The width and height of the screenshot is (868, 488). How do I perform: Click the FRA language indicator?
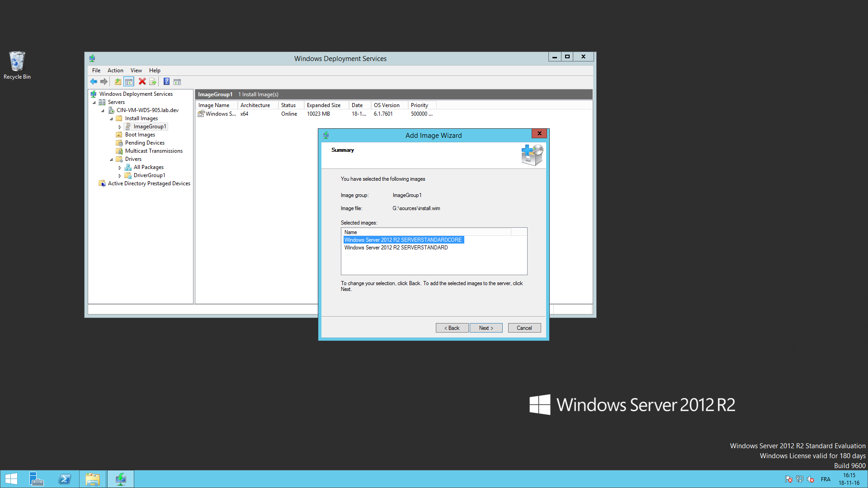826,479
